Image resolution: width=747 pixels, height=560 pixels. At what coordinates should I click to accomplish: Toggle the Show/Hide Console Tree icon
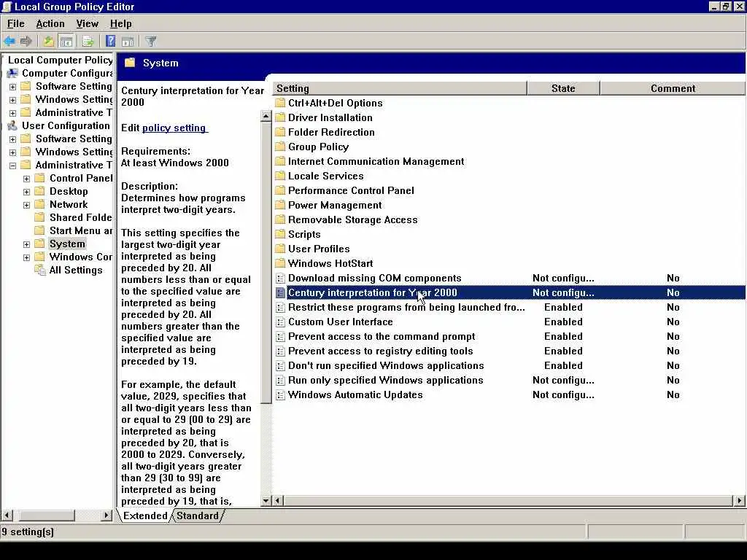tap(66, 42)
